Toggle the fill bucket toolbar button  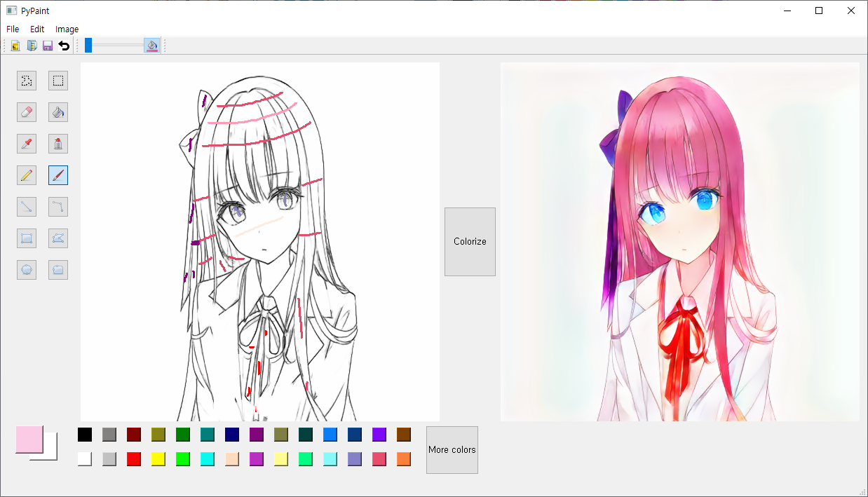[x=152, y=46]
